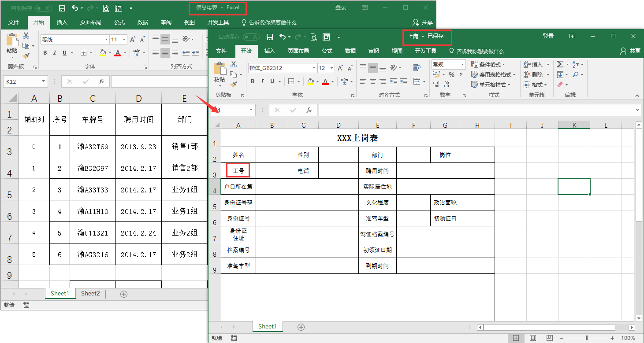Click the Borders icon in the 上岗 window
644x343 pixels.
point(291,81)
